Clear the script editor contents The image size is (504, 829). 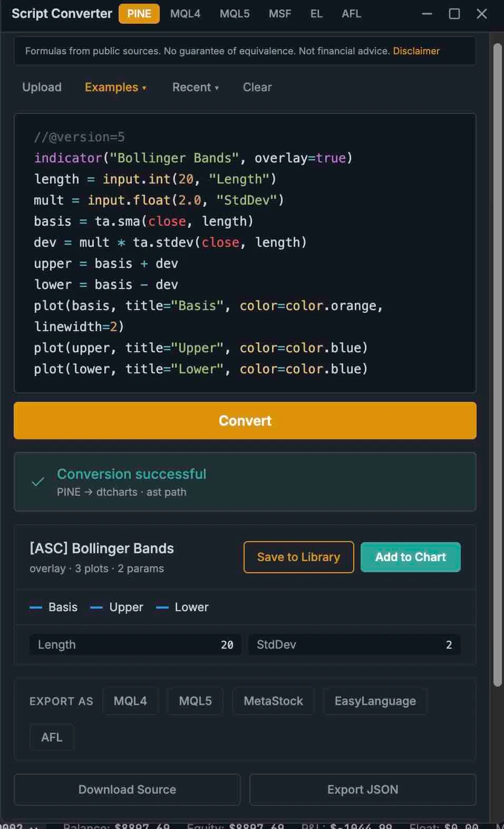click(257, 87)
